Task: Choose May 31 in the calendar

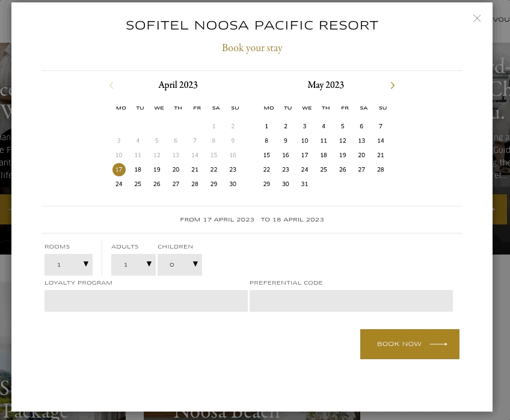Action: 304,184
